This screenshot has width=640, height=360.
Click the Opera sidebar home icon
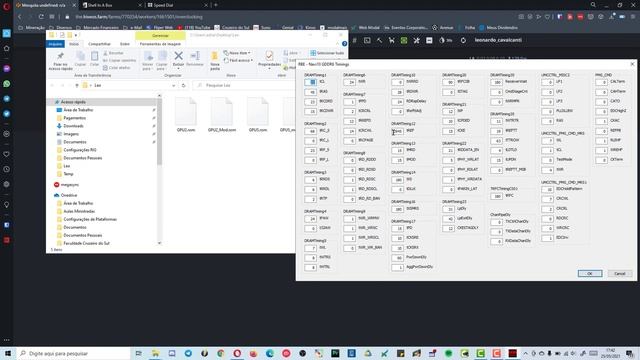tap(7, 48)
